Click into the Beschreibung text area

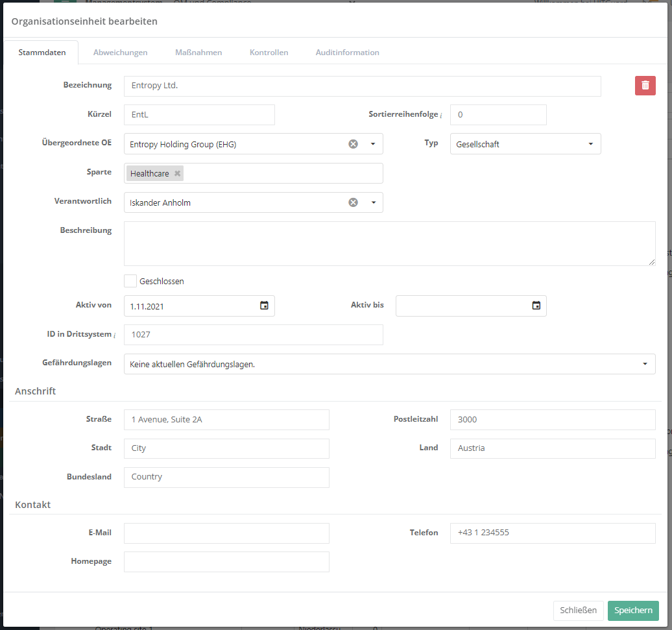click(389, 243)
